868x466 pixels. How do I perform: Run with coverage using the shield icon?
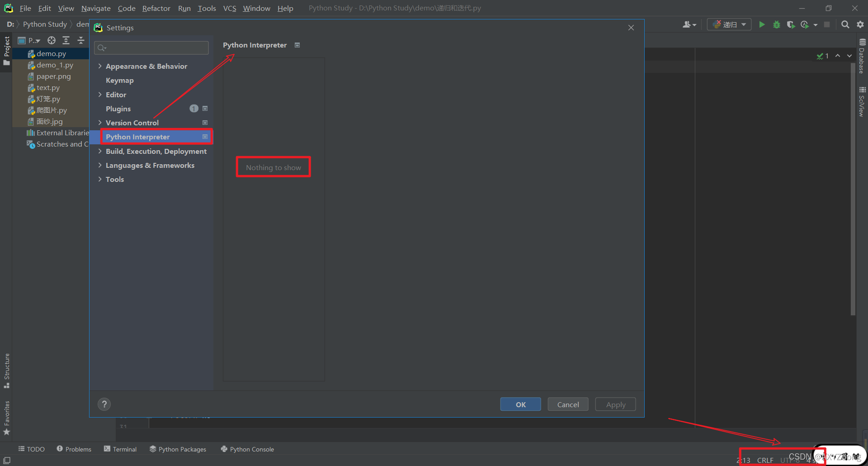(x=791, y=24)
